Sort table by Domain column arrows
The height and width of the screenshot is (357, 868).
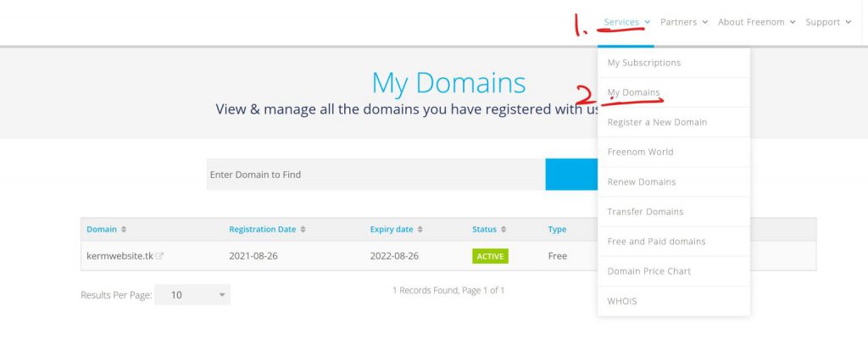124,230
